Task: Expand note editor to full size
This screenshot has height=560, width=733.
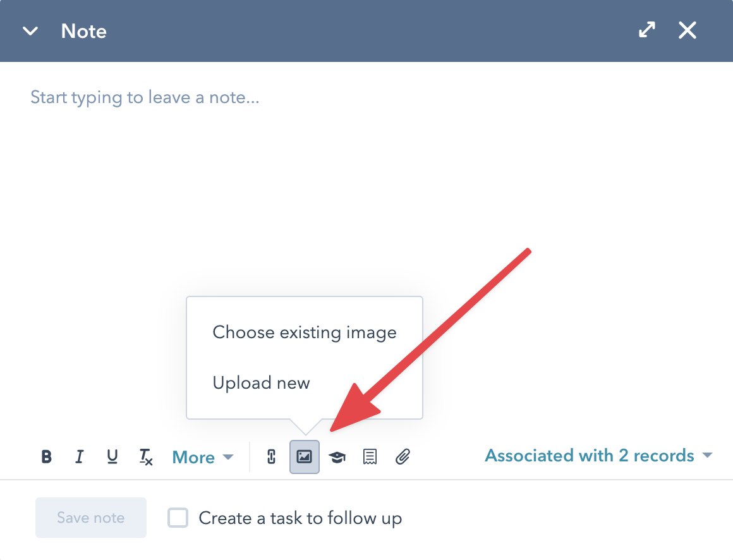Action: click(x=647, y=30)
